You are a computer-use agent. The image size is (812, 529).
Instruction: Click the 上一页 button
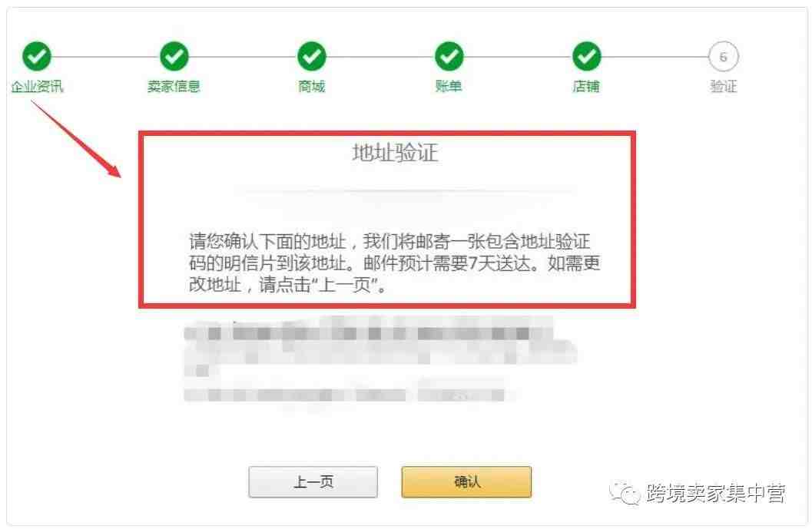click(x=313, y=482)
